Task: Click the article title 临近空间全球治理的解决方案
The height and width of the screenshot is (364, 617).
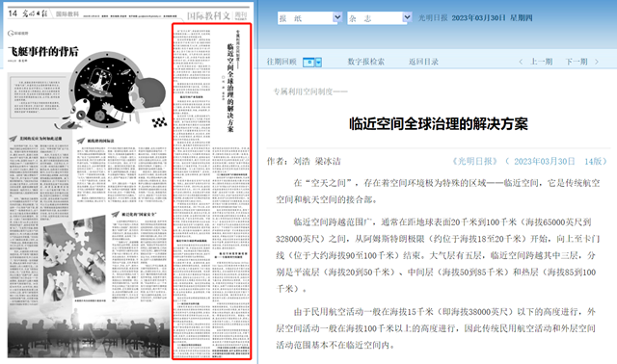Action: (439, 124)
